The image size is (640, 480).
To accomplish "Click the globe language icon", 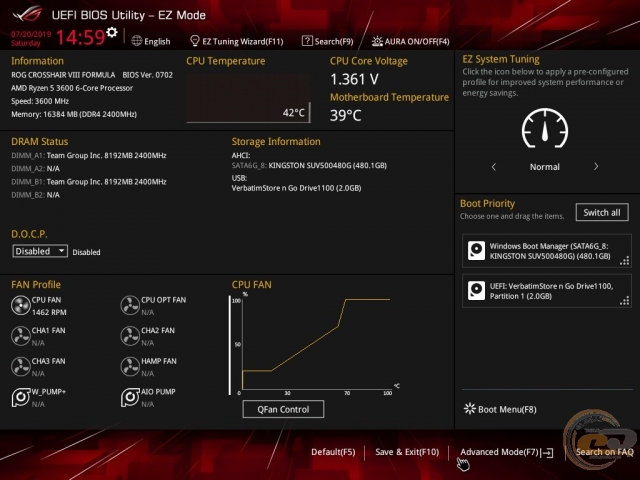I will tap(137, 41).
